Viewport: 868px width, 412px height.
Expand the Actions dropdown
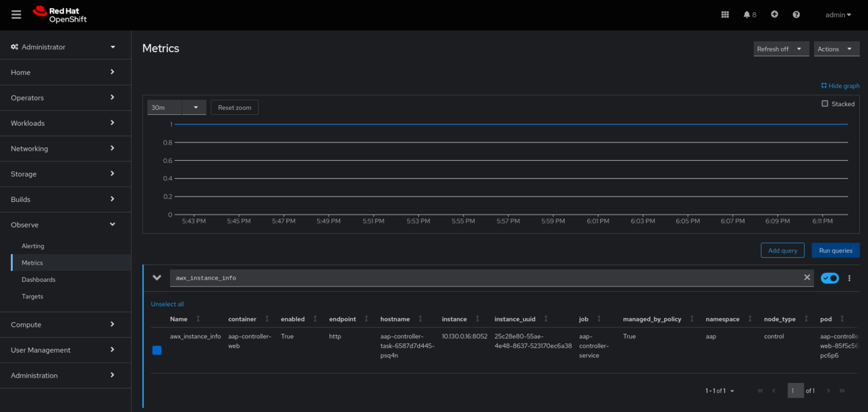836,49
